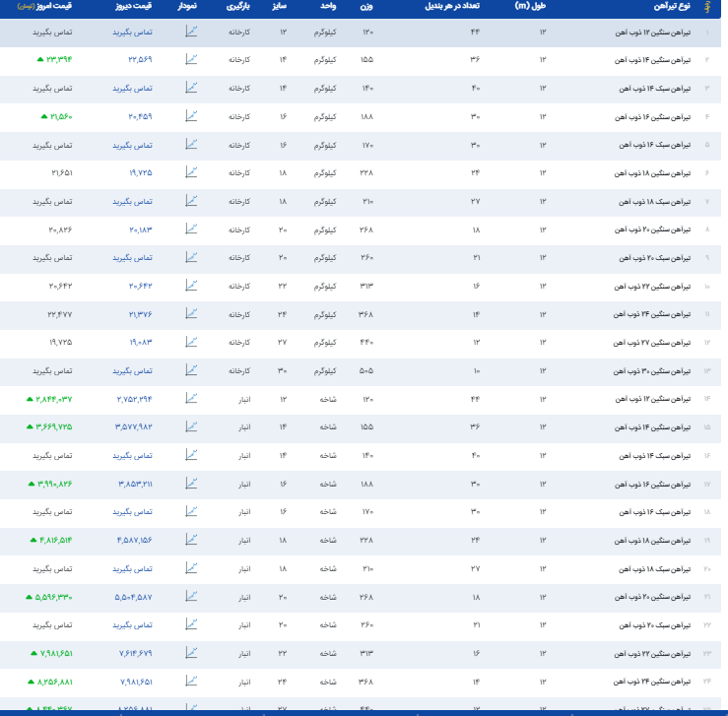Click chart icon for row 14 تیرآهن سنگین 12 انبار
This screenshot has width=728, height=716.
191,399
